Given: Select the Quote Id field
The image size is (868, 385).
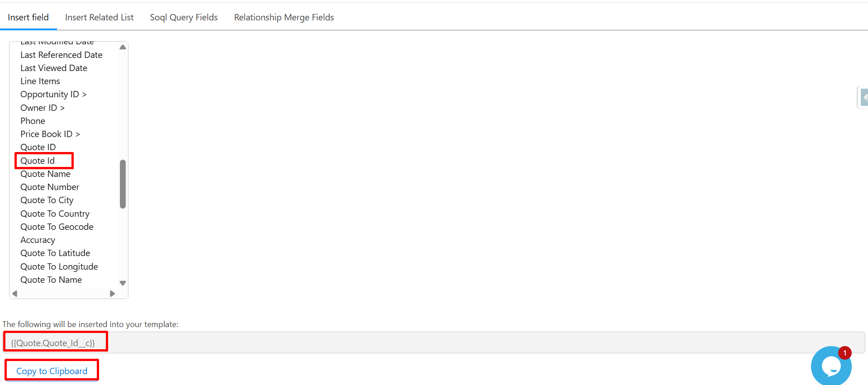Looking at the screenshot, I should click(x=38, y=161).
